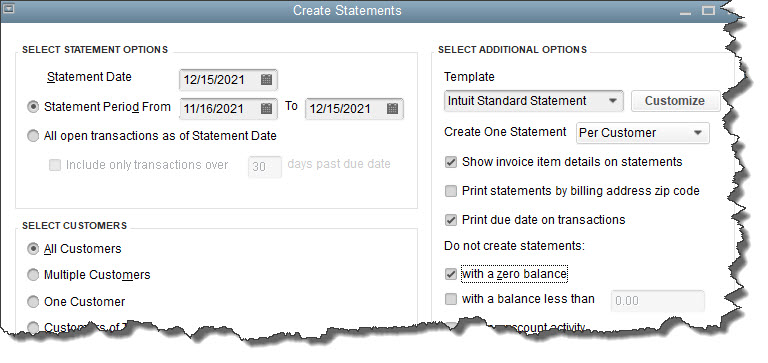Open calendar for Statement Period From date
Image resolution: width=768 pixels, height=363 pixels.
pos(266,108)
